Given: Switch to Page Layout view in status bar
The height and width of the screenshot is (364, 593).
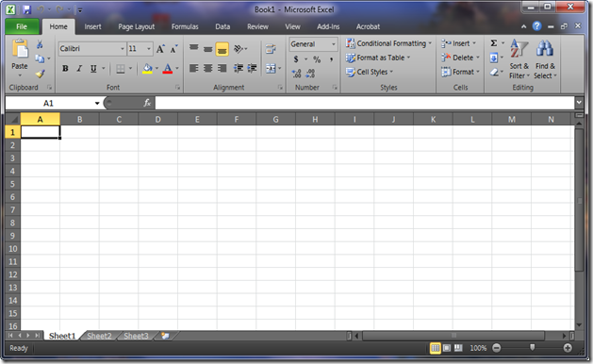Looking at the screenshot, I should pyautogui.click(x=447, y=348).
